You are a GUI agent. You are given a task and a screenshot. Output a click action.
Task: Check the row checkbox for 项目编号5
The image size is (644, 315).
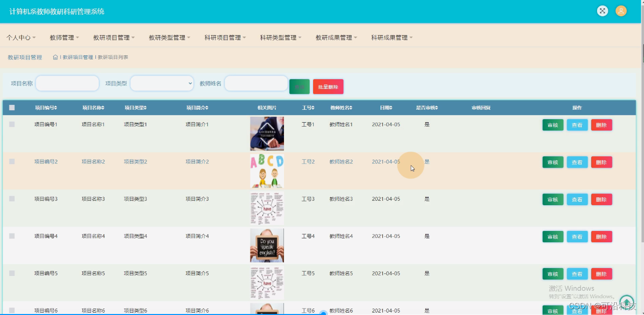[12, 273]
